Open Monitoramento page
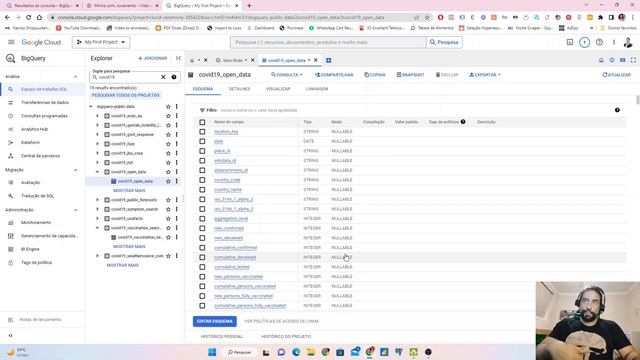640x360 pixels. point(42,222)
